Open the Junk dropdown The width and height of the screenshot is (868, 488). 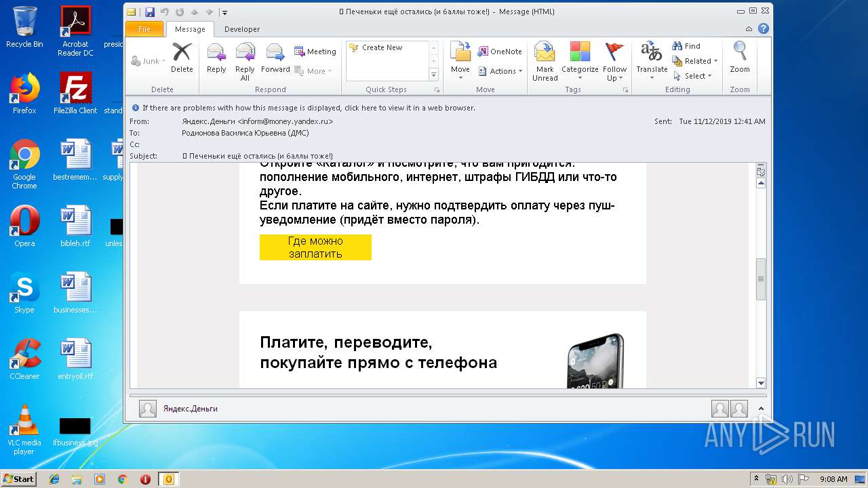click(x=148, y=61)
